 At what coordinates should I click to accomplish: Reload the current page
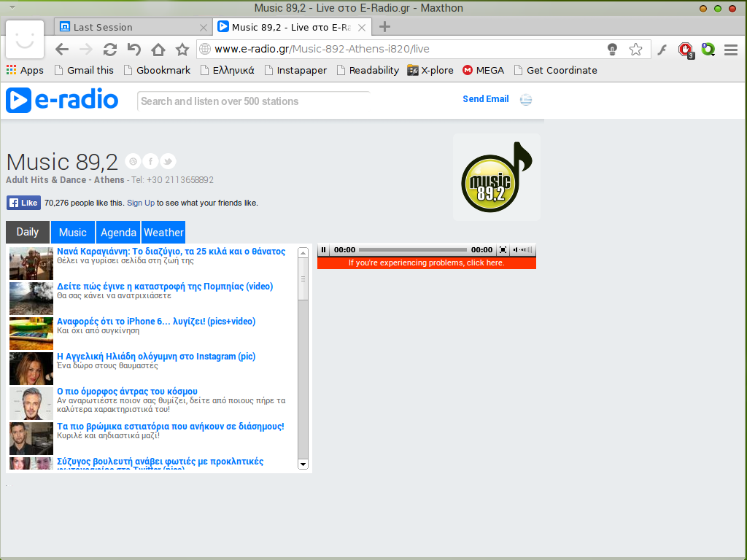tap(110, 49)
